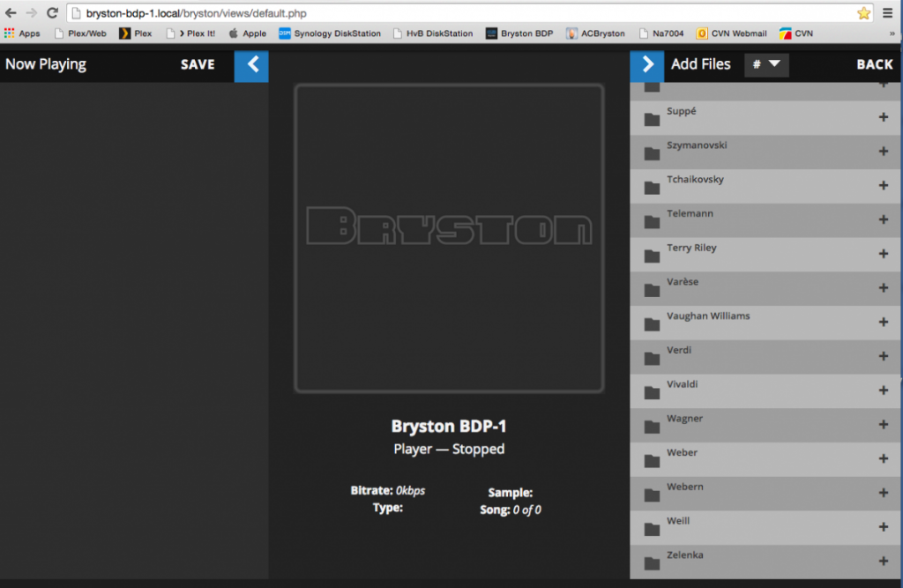Add the Zelenka folder with its plus
Screen dimensions: 903x588
pyautogui.click(x=884, y=561)
